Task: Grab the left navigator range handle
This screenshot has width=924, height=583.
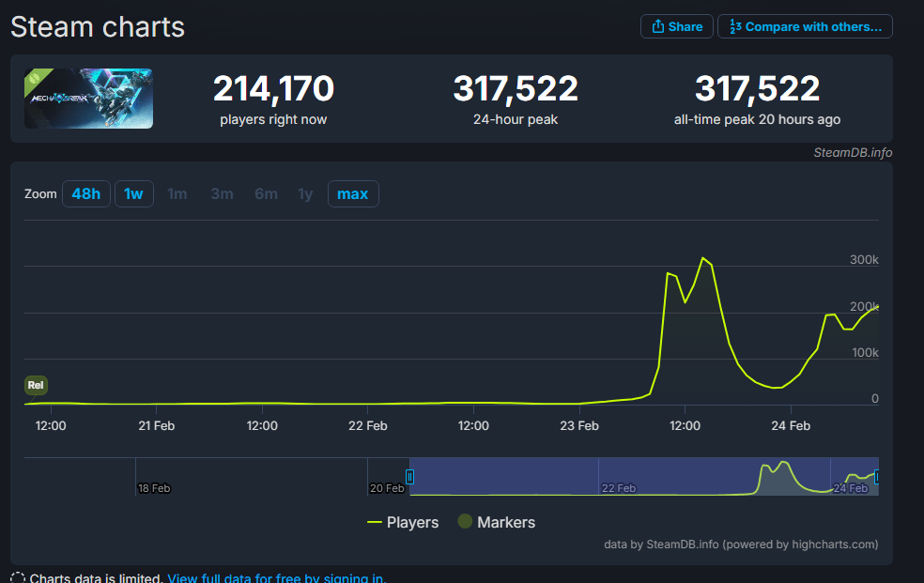Action: [x=409, y=476]
